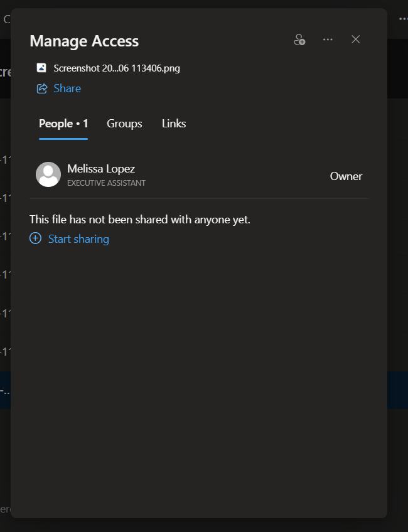Click the highlighted row behind the panel
The height and width of the screenshot is (532, 408).
click(x=397, y=390)
